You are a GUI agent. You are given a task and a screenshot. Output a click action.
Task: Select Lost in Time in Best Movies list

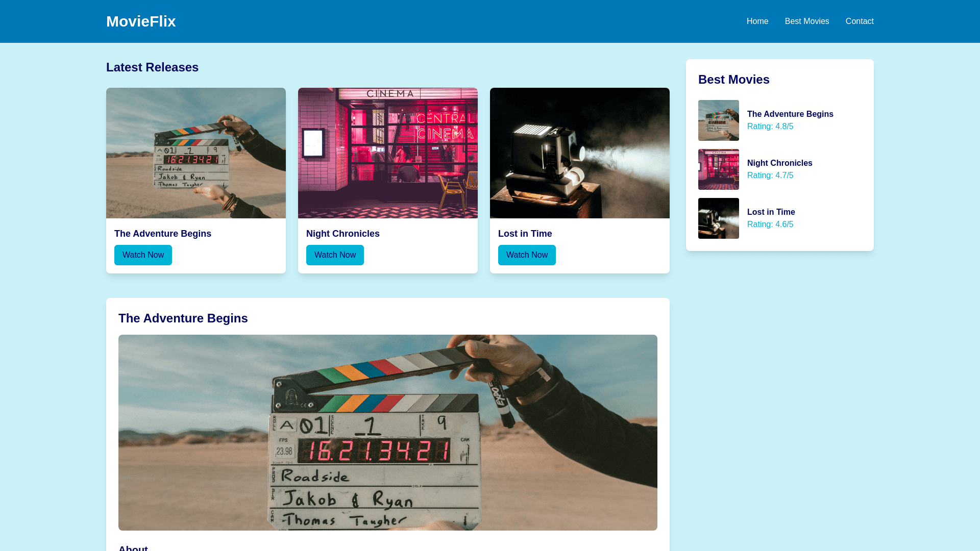771,212
